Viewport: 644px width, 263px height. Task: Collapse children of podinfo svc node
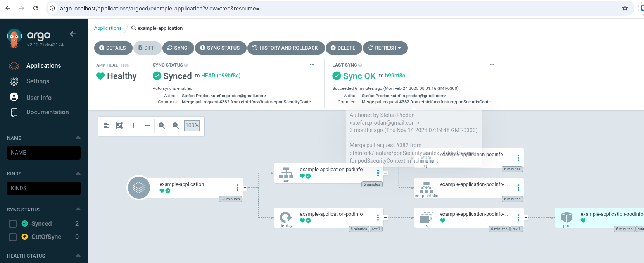pyautogui.click(x=385, y=173)
